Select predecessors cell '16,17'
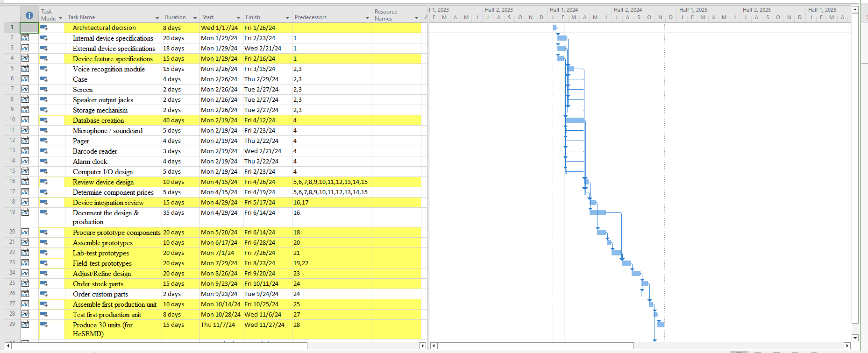The image size is (868, 353). (332, 203)
